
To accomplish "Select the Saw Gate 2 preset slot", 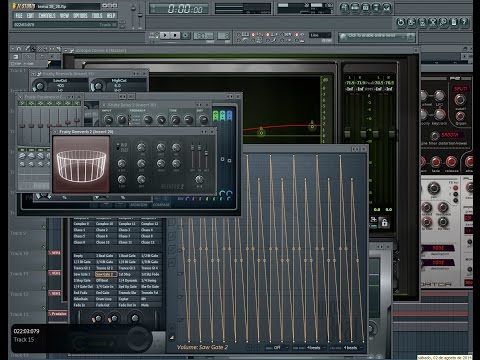I will pos(106,274).
